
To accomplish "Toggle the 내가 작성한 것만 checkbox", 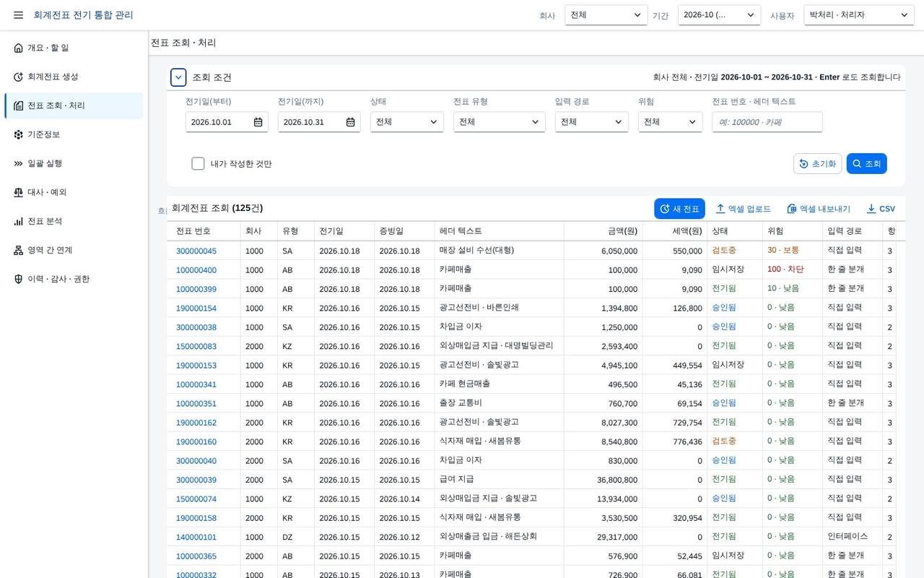I will (198, 163).
